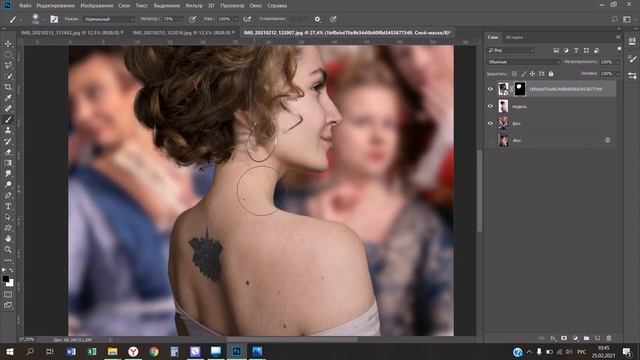
Task: Click the foreground color swatch
Action: coord(5,279)
